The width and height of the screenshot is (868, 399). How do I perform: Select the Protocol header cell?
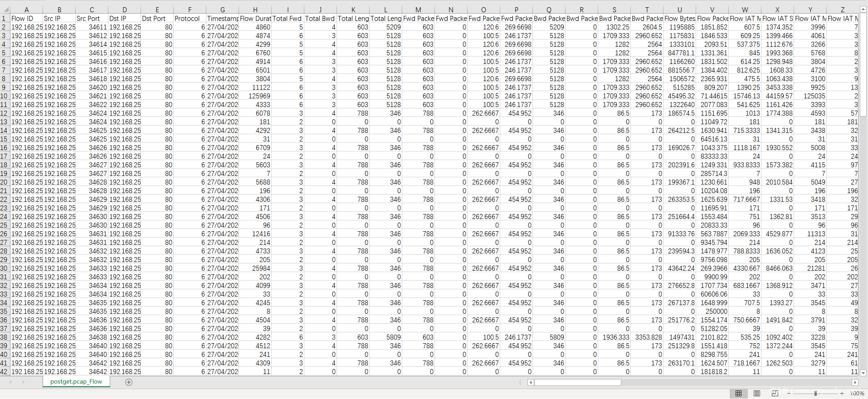pos(190,19)
